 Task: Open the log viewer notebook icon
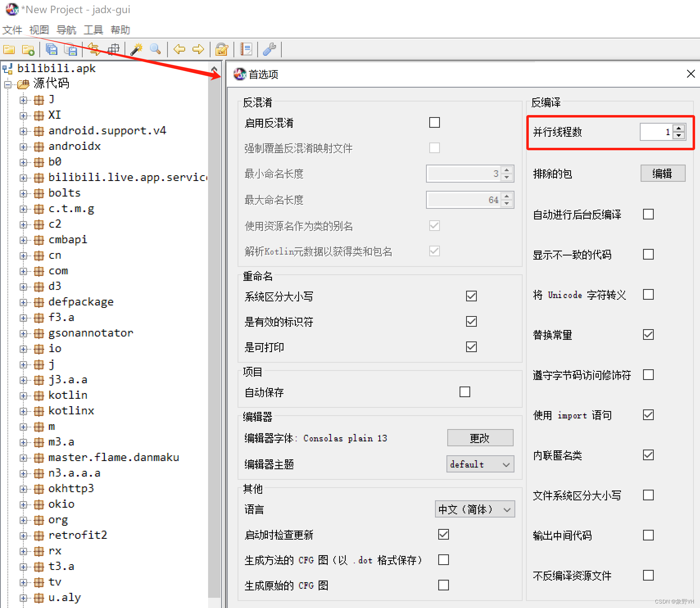point(246,50)
